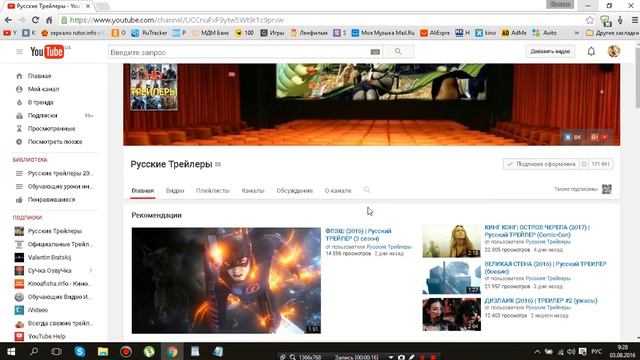Open Windows Start button
This screenshot has width=640, height=360.
11,351
